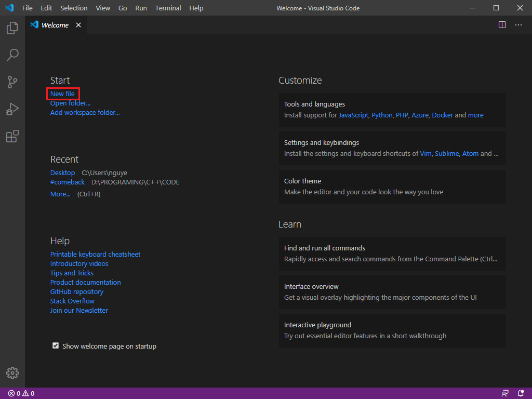
Task: Open the Source Control view
Action: (12, 82)
